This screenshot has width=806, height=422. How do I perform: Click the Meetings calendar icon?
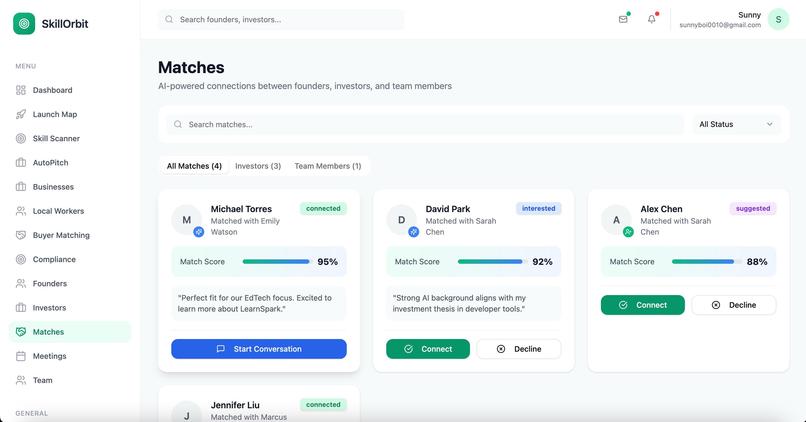(x=21, y=356)
